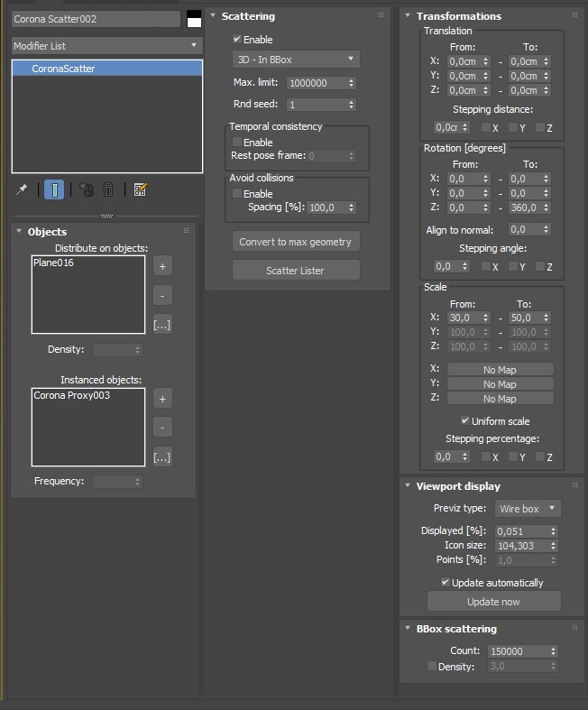Click object color swatch beside name

(x=194, y=19)
